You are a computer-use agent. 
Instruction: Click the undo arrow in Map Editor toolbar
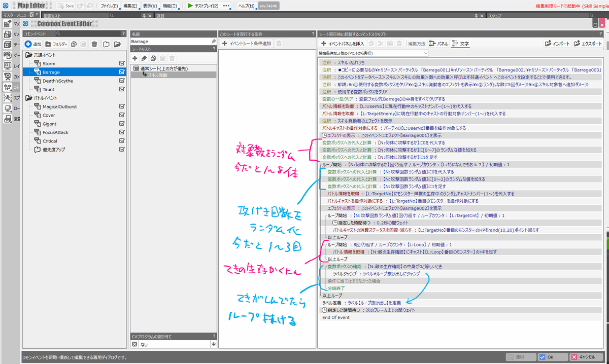click(x=80, y=6)
